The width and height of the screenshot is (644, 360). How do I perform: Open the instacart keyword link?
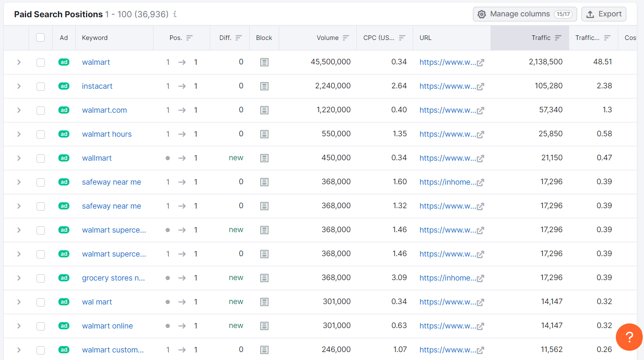[97, 86]
